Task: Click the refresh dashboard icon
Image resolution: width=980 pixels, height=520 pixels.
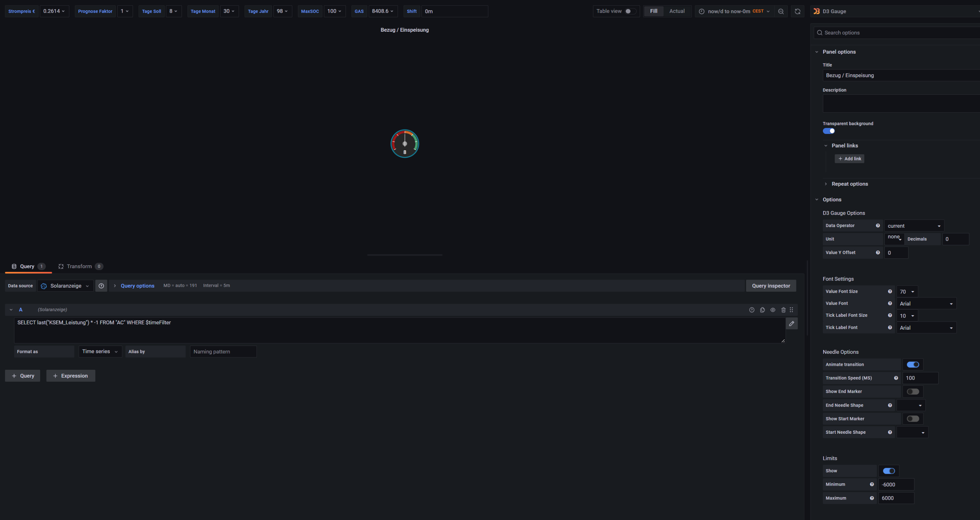Action: click(x=797, y=11)
